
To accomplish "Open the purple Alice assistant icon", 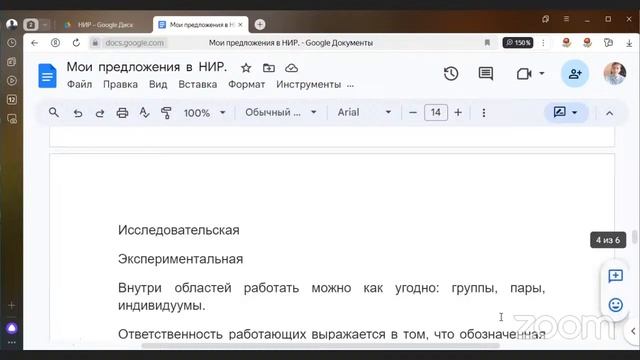I will (x=12, y=328).
